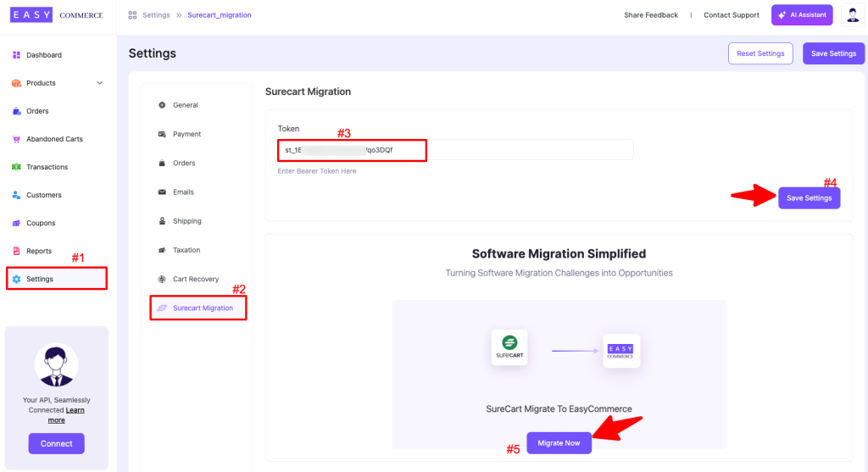Click Save Settings below the token field
Viewport: 868px width, 472px height.
809,198
